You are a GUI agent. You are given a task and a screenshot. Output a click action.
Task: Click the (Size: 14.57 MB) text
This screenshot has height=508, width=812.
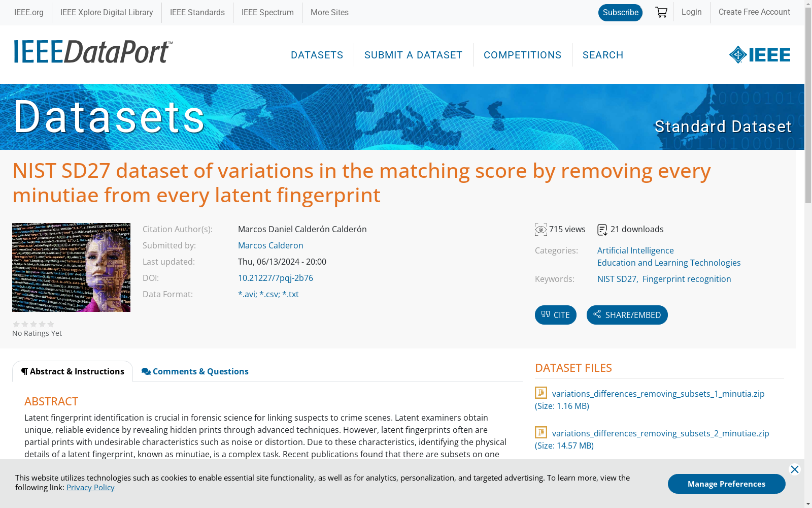[564, 446]
